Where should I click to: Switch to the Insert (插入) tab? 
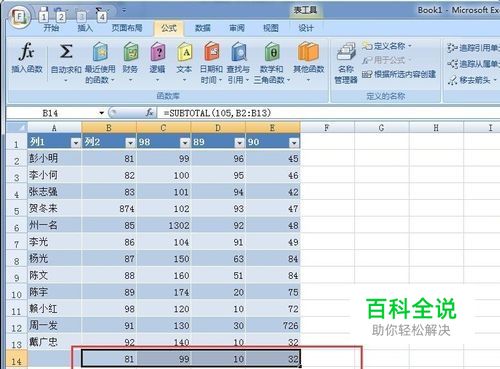point(85,28)
